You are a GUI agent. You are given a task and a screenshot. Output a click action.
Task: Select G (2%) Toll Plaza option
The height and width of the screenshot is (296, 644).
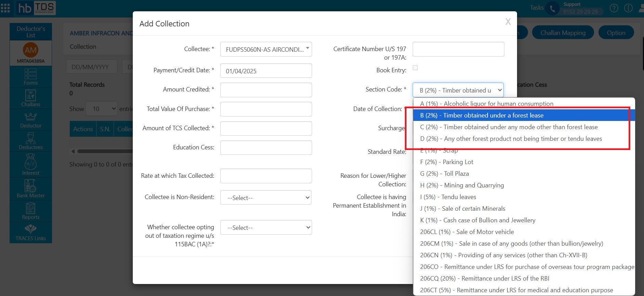point(524,173)
